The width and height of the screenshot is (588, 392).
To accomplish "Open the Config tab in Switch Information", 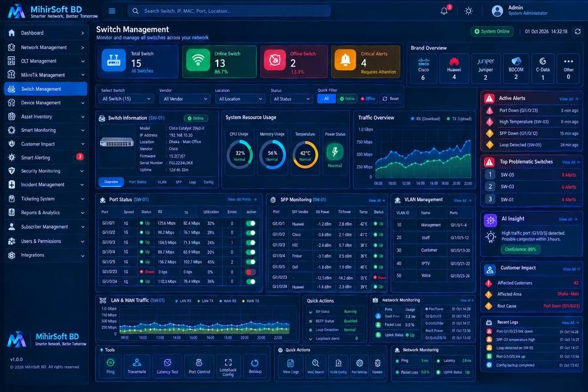I will coord(208,182).
